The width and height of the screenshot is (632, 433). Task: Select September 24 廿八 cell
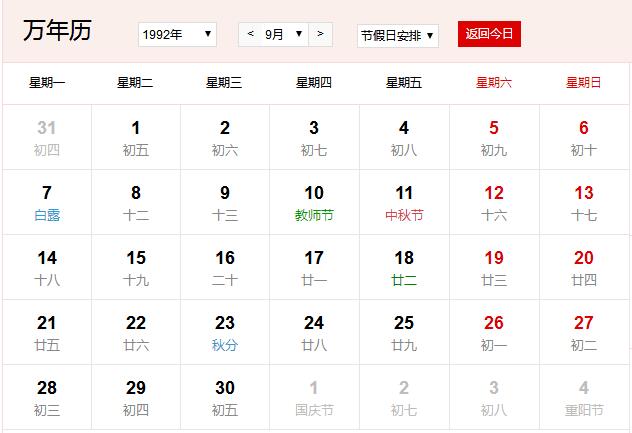pyautogui.click(x=314, y=332)
